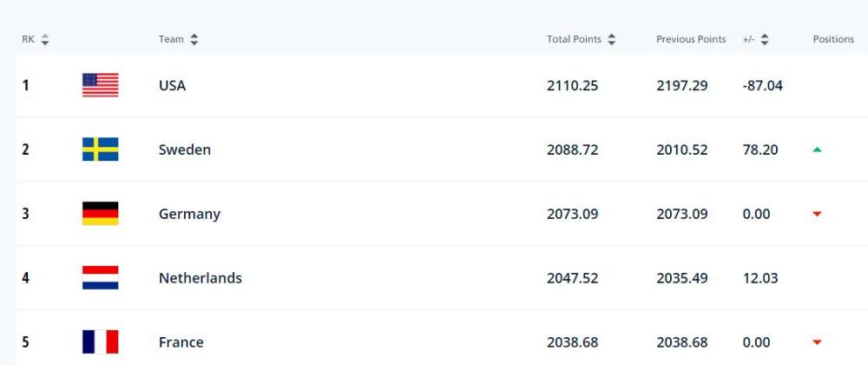
Task: Open the Netherlands team link
Action: 201,277
